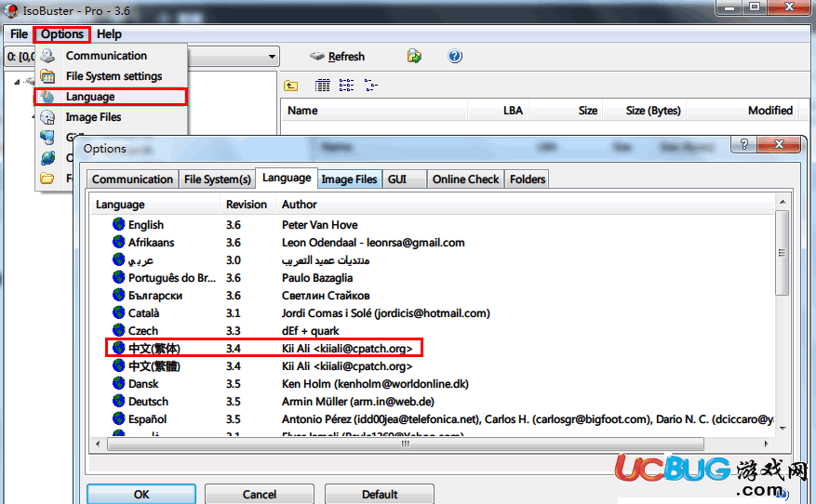Switch to the Folders tab
The image size is (816, 504).
[528, 179]
